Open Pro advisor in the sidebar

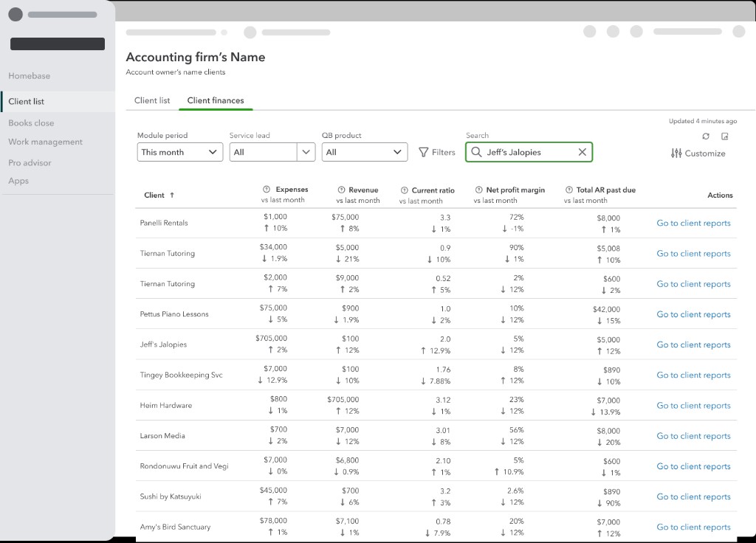[30, 163]
